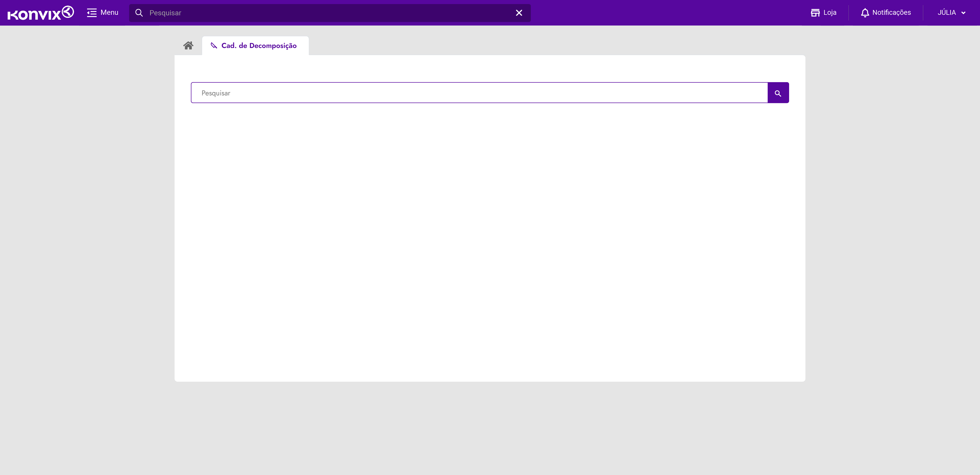980x475 pixels.
Task: Click the magnifier inside purple button
Action: tap(778, 93)
